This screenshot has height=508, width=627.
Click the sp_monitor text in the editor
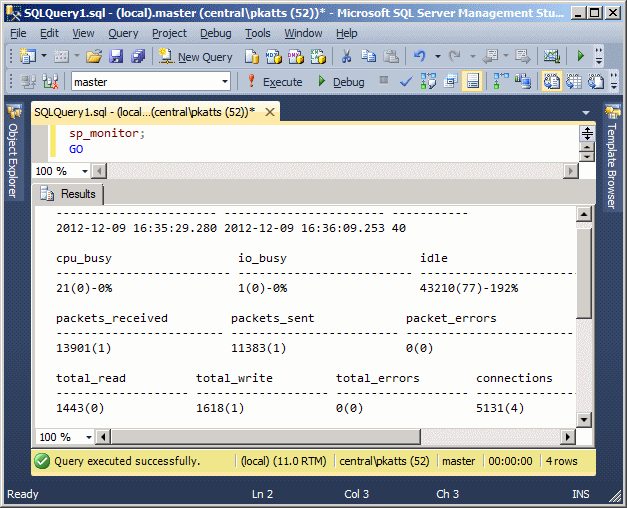pyautogui.click(x=104, y=133)
